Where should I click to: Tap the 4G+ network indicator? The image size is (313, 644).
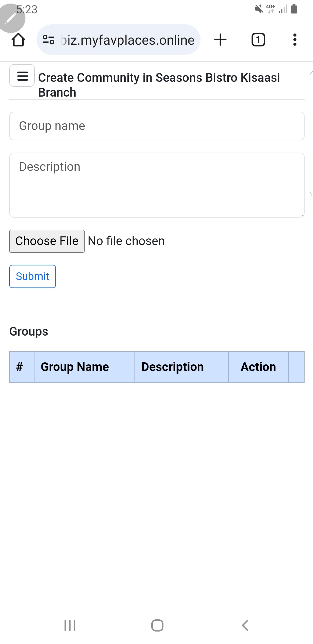[271, 9]
